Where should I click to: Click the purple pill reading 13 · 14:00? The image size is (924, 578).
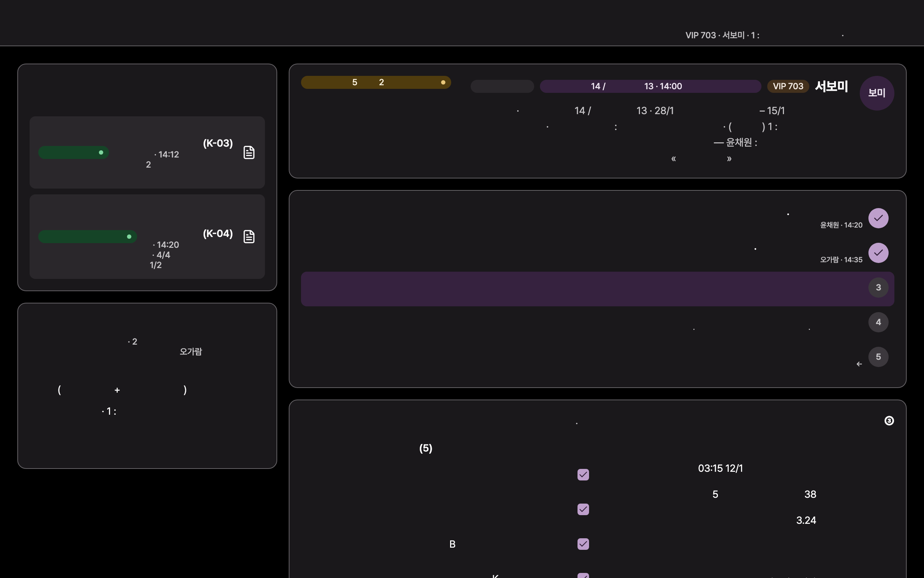coord(650,86)
